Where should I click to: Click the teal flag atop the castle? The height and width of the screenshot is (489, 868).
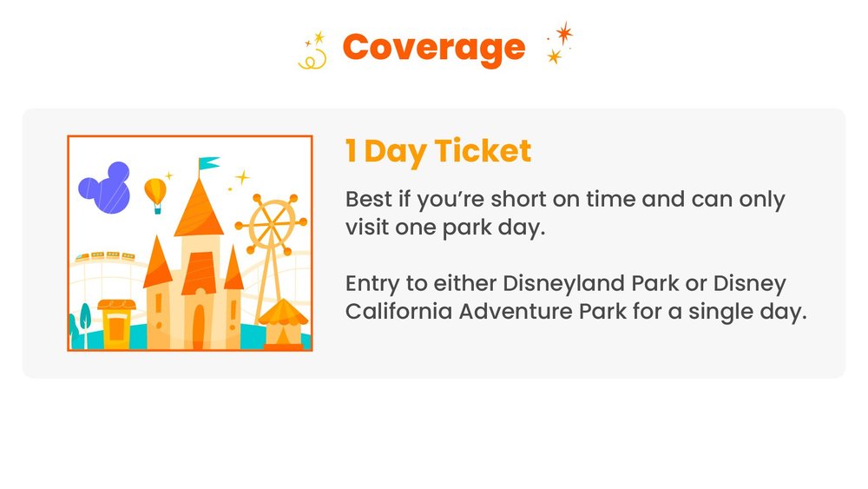[x=207, y=163]
